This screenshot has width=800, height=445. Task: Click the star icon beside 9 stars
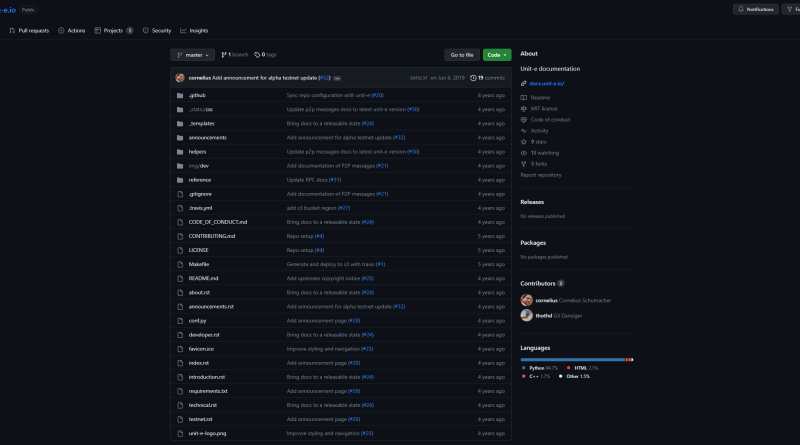(x=523, y=142)
